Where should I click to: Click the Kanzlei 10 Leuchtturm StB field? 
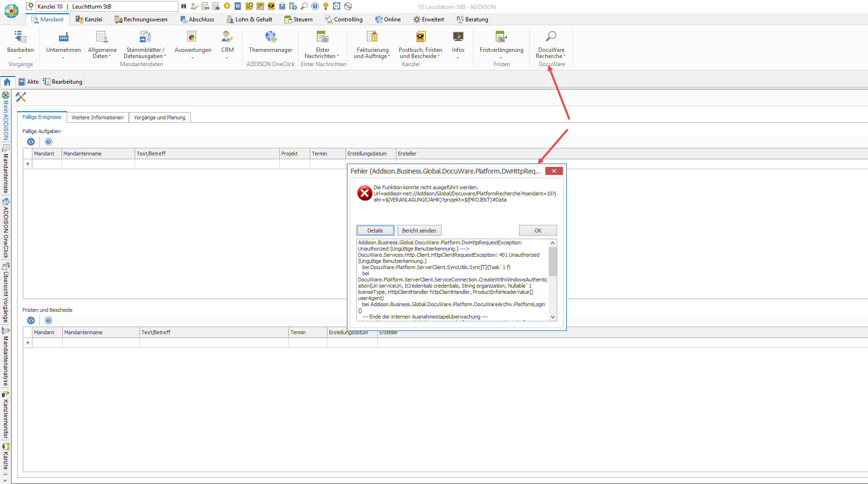click(x=107, y=7)
